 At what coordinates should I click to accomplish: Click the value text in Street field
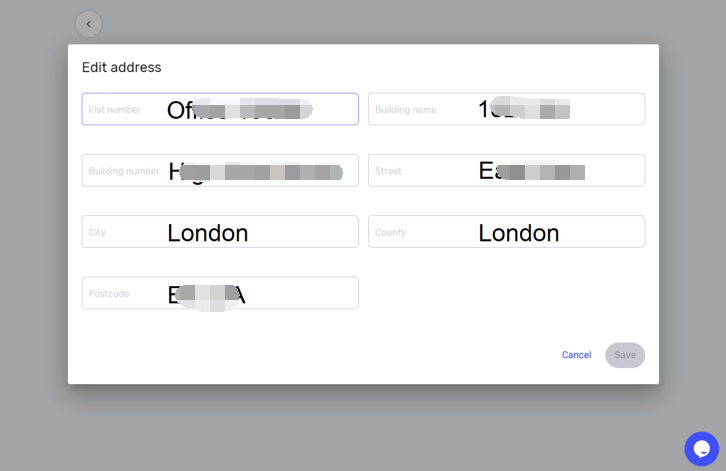pyautogui.click(x=532, y=171)
